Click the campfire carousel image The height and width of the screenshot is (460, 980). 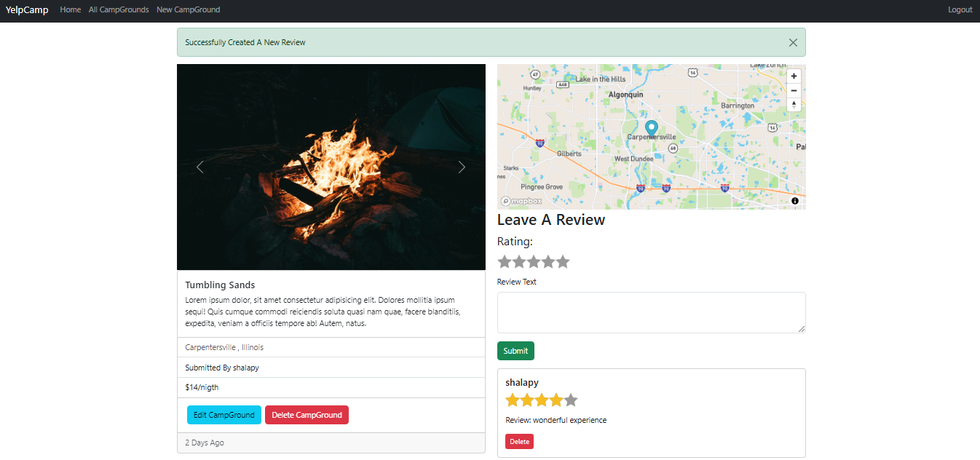[331, 167]
